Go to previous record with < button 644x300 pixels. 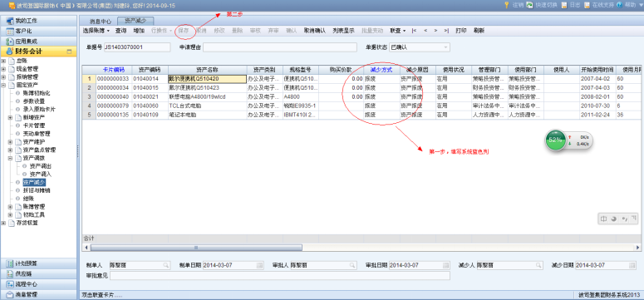(425, 31)
